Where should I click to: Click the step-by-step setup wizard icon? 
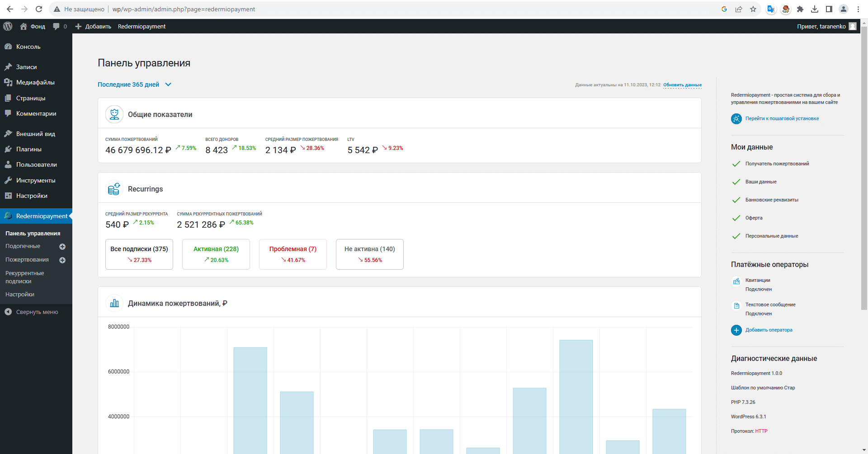tap(736, 119)
